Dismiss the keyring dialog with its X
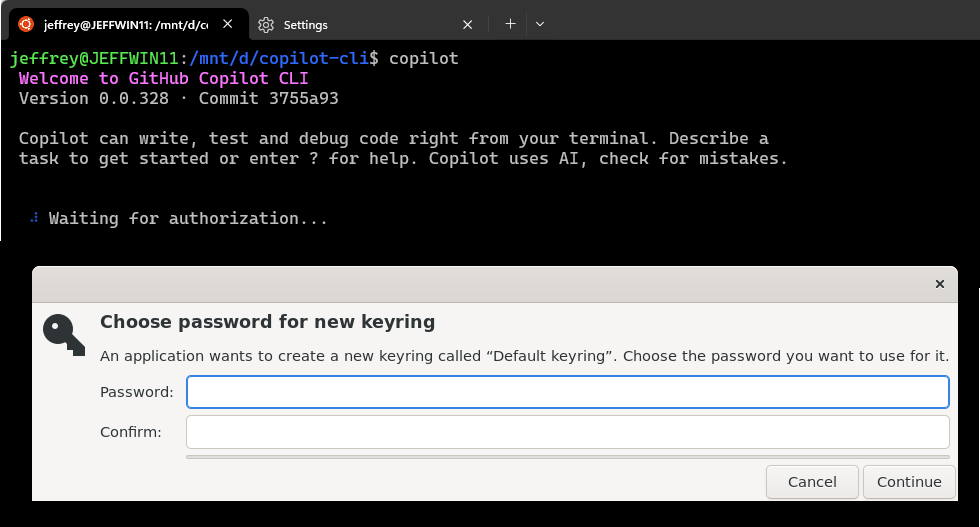 939,284
